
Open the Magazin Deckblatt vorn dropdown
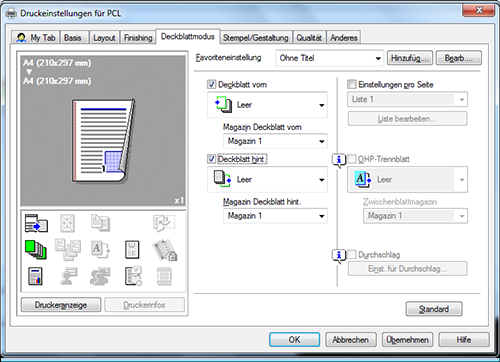tap(275, 141)
